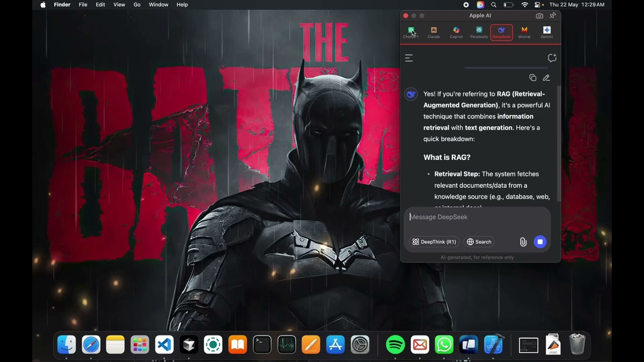Toggle web Search mode
The height and width of the screenshot is (362, 644).
coord(479,242)
